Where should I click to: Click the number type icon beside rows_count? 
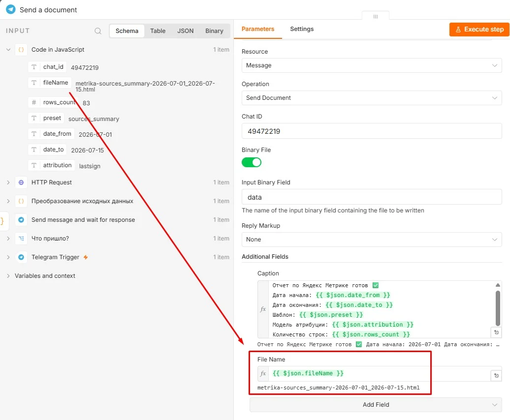pyautogui.click(x=34, y=102)
